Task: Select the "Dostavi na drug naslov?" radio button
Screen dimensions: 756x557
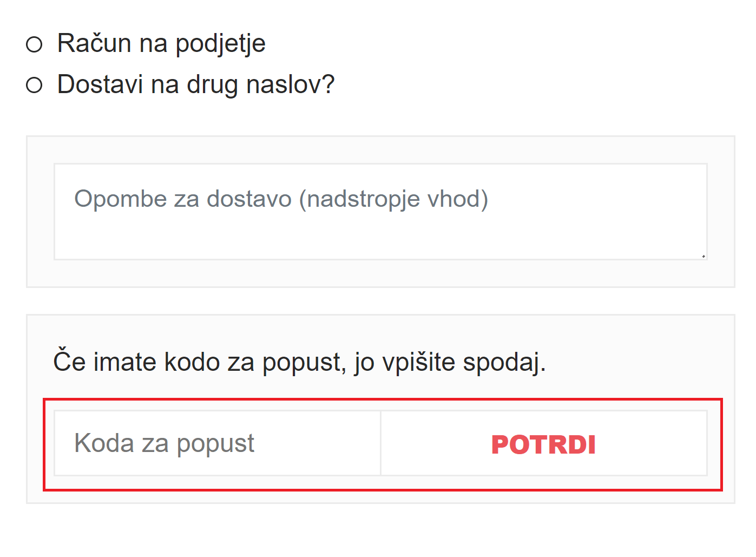Action: (x=34, y=85)
